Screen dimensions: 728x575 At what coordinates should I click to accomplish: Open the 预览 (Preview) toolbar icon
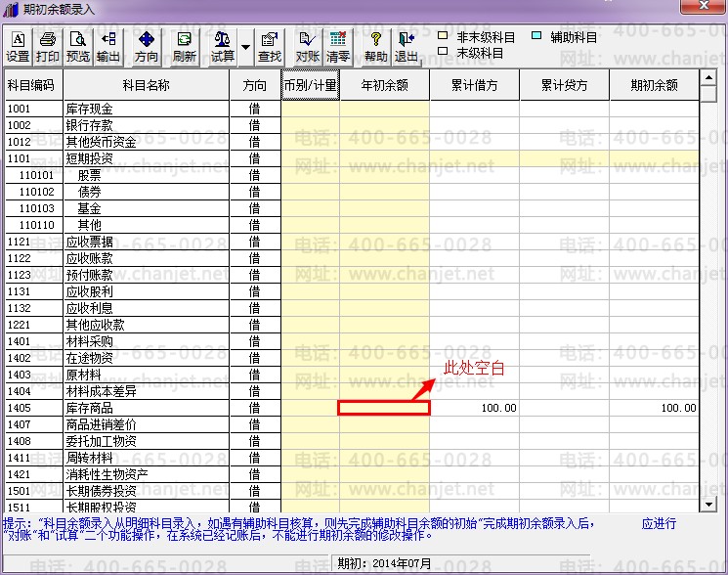tap(78, 47)
